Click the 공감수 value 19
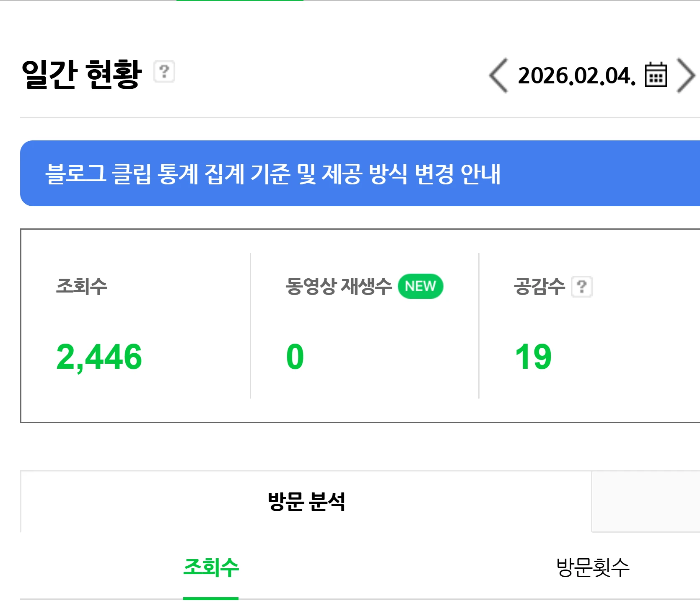The width and height of the screenshot is (700, 606). pyautogui.click(x=532, y=357)
